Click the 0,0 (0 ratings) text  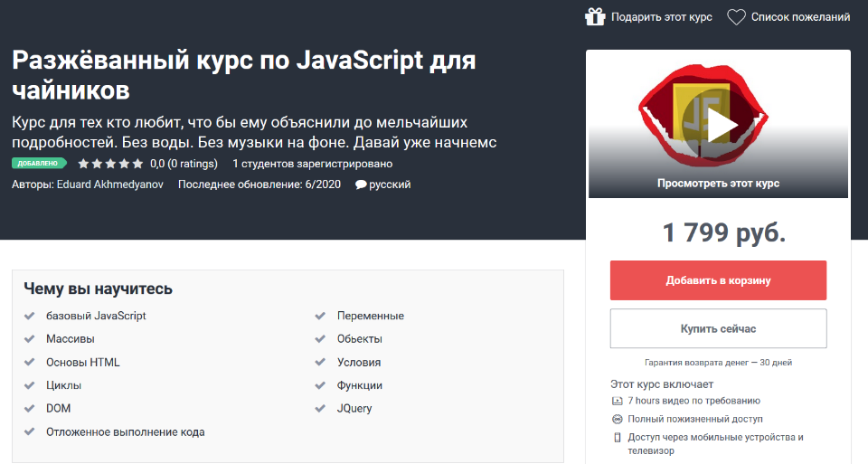pos(184,164)
